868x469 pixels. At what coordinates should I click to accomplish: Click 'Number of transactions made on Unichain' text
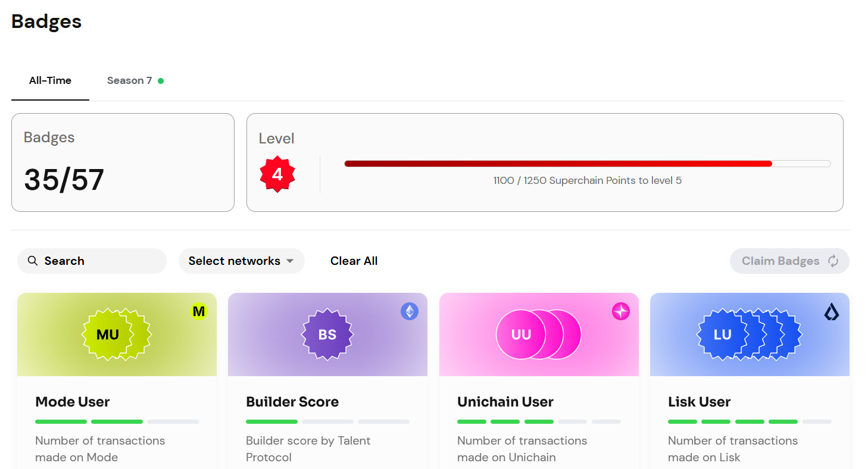pos(522,449)
